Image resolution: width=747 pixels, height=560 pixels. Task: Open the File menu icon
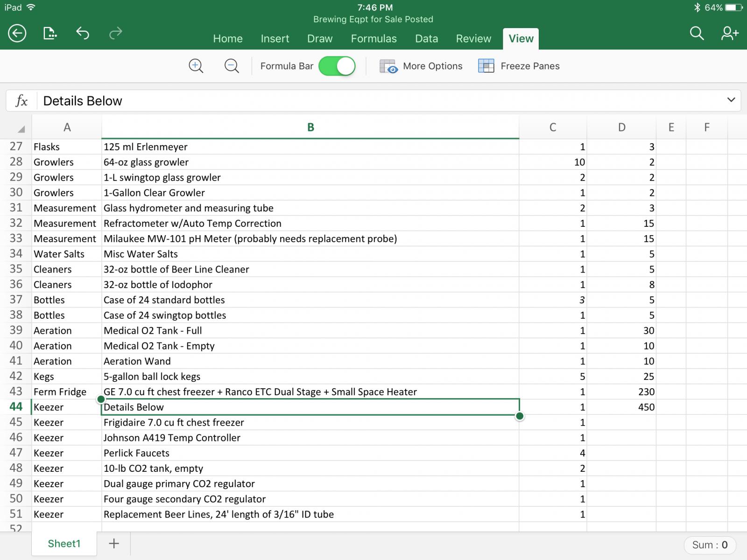[x=49, y=33]
